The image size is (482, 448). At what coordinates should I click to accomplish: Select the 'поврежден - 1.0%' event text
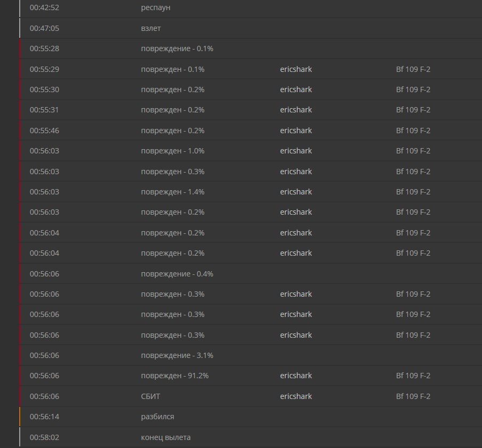point(173,151)
